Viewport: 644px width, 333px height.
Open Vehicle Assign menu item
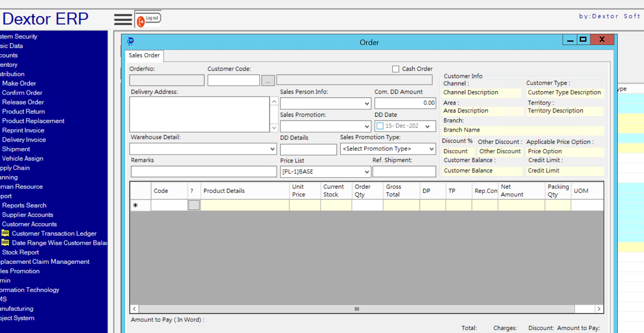click(x=23, y=158)
